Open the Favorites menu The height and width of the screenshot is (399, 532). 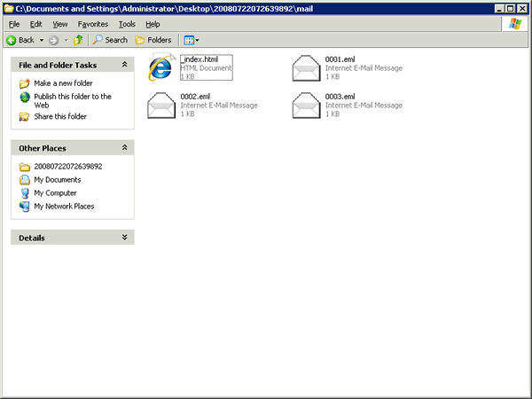click(x=92, y=24)
